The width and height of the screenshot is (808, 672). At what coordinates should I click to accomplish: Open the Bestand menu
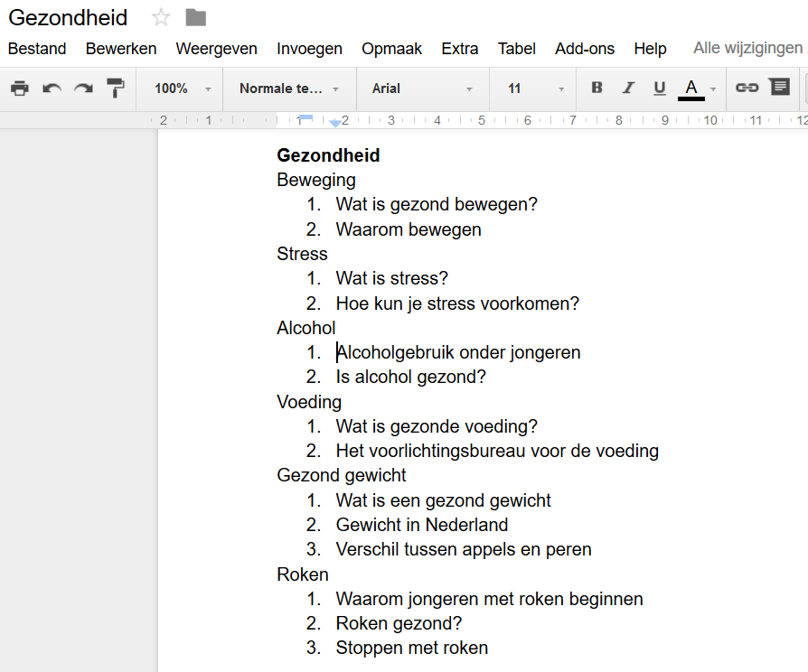click(37, 49)
